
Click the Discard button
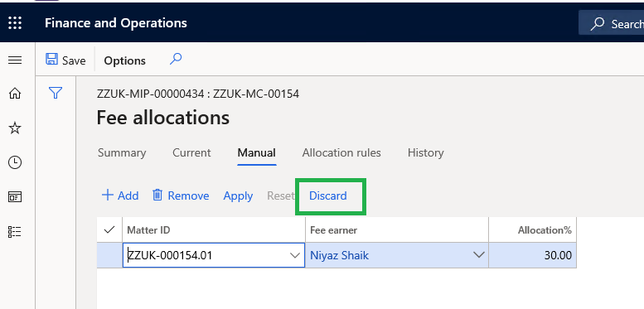pos(327,196)
